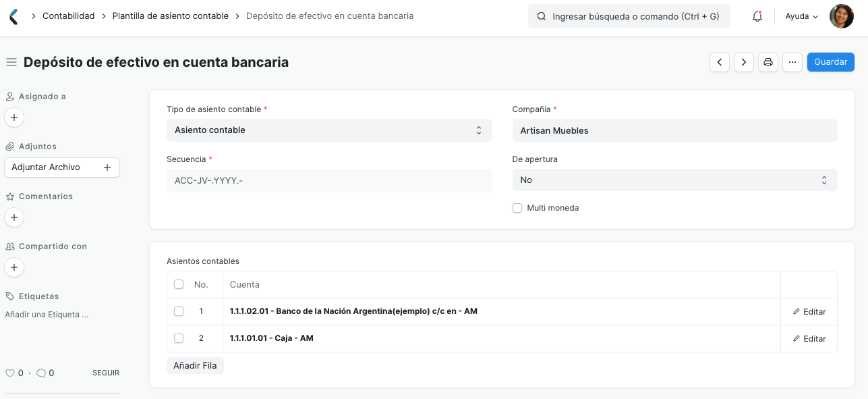Click the Secuencia field ACC-JV-.YYYY.-
This screenshot has width=868, height=399.
(329, 180)
